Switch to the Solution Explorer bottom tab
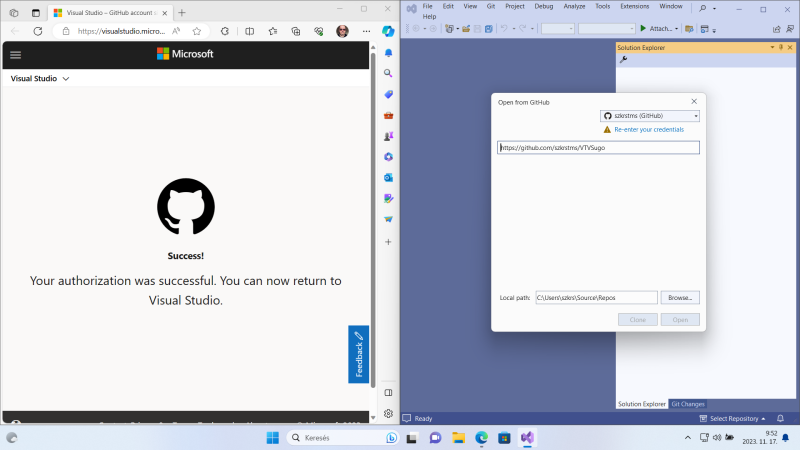The height and width of the screenshot is (450, 800). tap(642, 404)
